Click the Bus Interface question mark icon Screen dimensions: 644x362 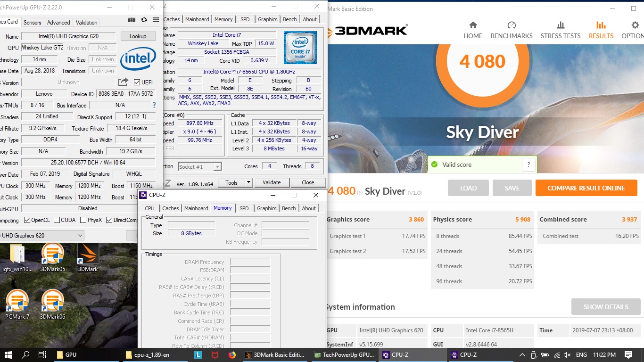tap(154, 105)
